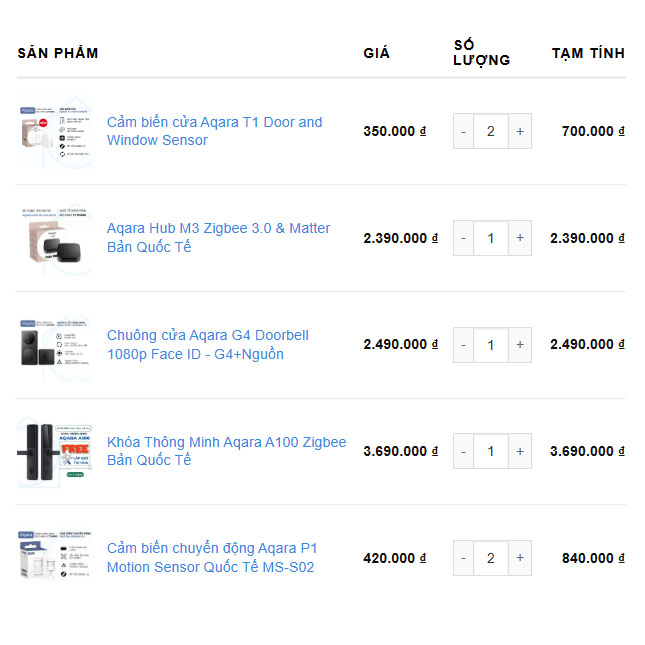Increase quantity of Aqara P1 Motion Sensor

point(519,558)
